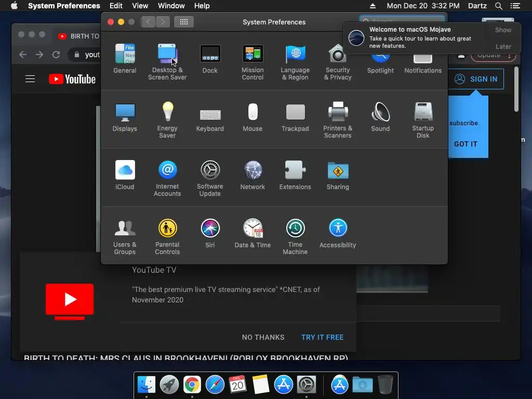The height and width of the screenshot is (399, 532).
Task: Click TRY IT FREE on YouTube TV promo
Action: [322, 337]
